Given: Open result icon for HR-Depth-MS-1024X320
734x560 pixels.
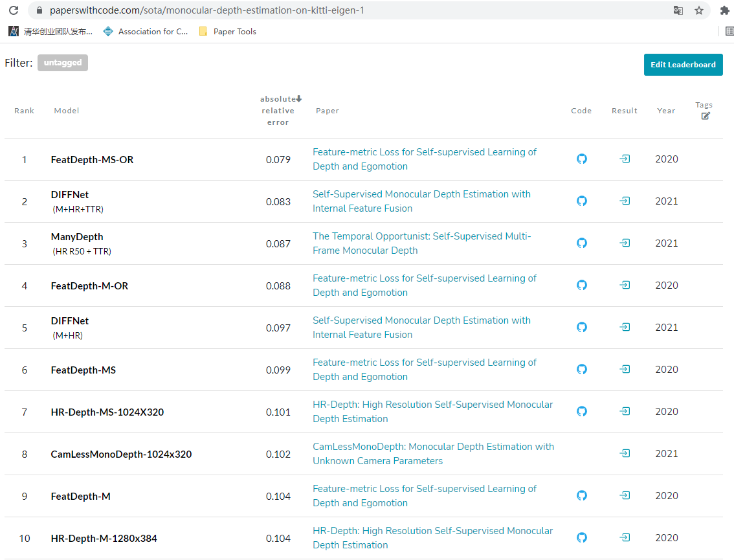Looking at the screenshot, I should pos(625,411).
